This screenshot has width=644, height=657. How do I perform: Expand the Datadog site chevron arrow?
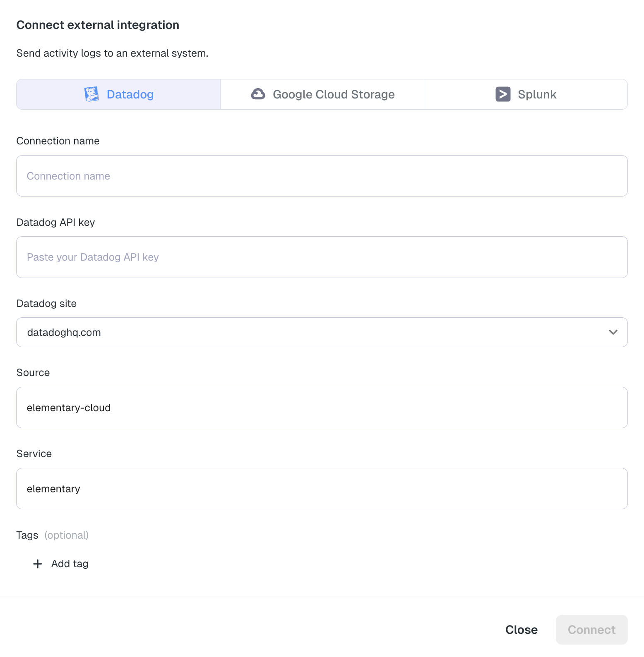pyautogui.click(x=613, y=332)
